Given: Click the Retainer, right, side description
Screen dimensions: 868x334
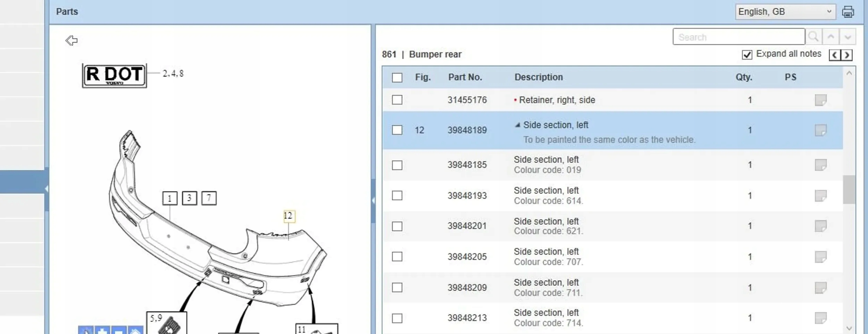Looking at the screenshot, I should [557, 100].
